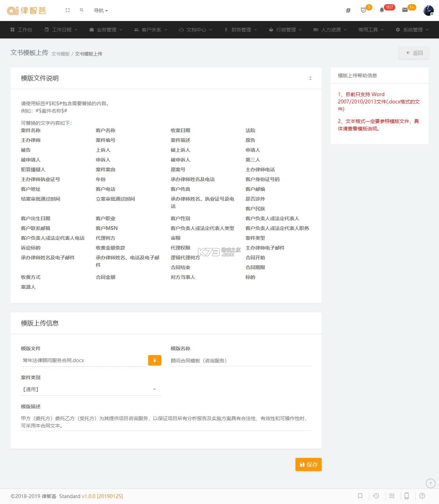
Task: Click the 主办律师电子邮件 tag
Action: (265, 248)
